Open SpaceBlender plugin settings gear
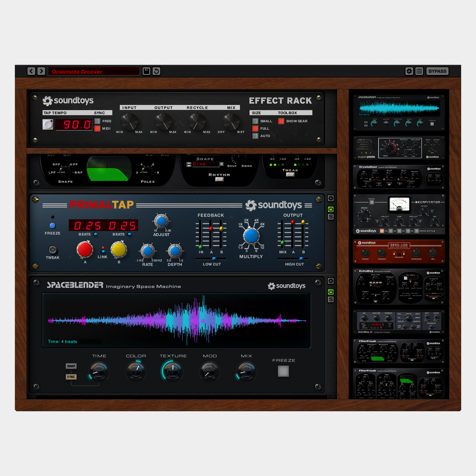Viewport: 476px width, 476px height. (x=331, y=281)
